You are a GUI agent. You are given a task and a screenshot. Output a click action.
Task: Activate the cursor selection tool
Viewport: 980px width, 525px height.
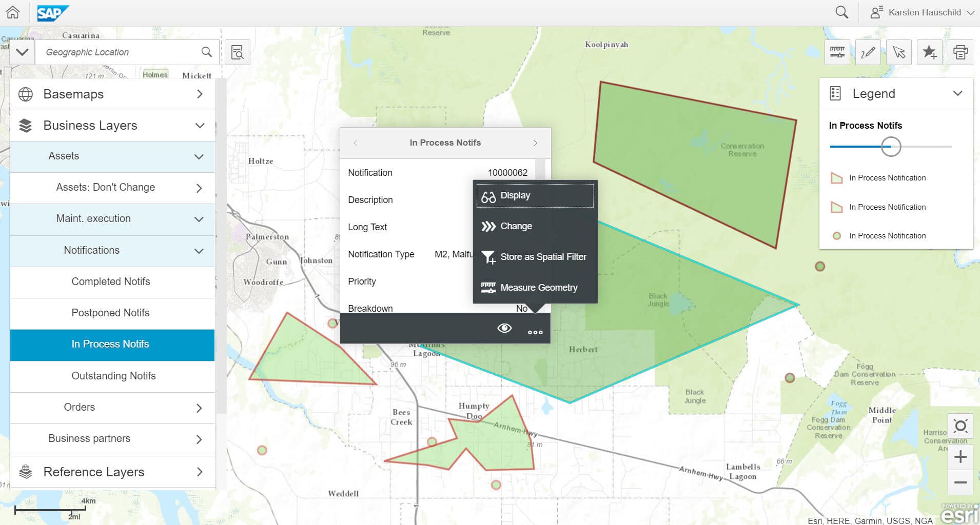898,52
